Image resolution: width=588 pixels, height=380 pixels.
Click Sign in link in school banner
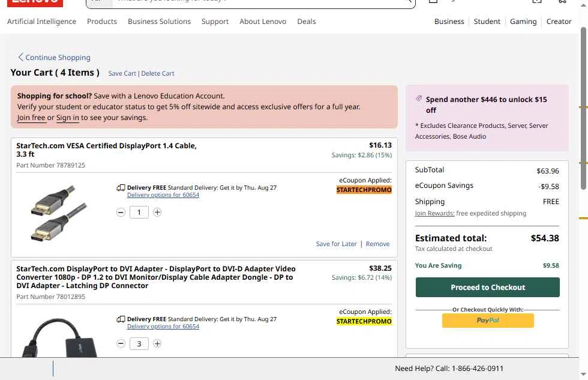point(67,118)
